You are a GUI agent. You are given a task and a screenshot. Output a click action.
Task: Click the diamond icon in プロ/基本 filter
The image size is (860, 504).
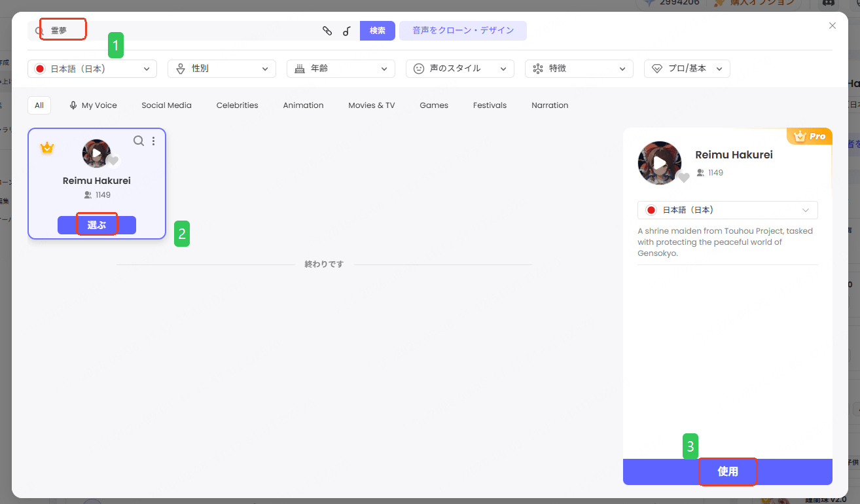point(657,69)
